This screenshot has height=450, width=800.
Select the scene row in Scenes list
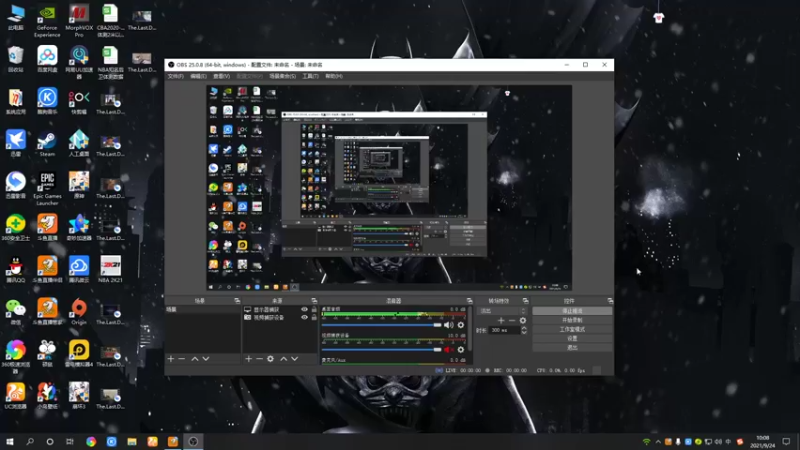pyautogui.click(x=203, y=310)
